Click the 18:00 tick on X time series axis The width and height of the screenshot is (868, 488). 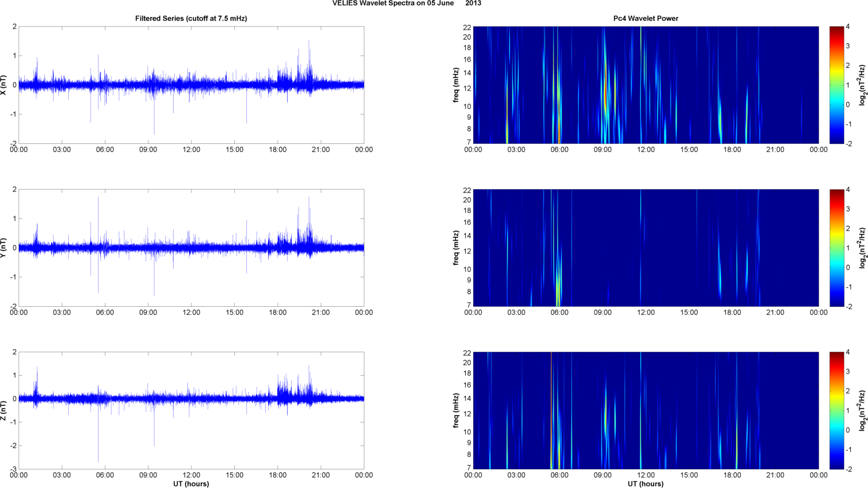277,150
